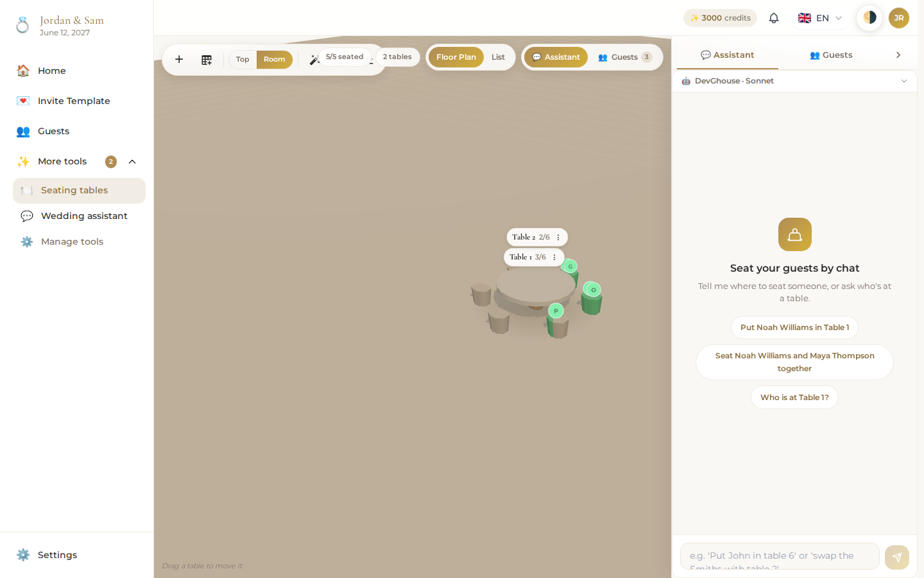Click the send message arrow button

(897, 557)
